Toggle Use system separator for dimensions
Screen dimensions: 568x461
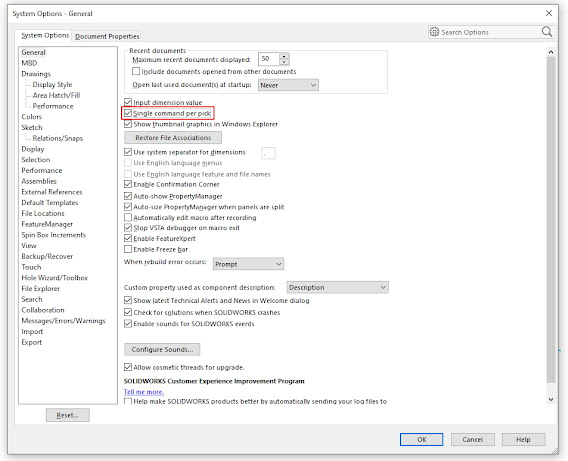click(128, 152)
